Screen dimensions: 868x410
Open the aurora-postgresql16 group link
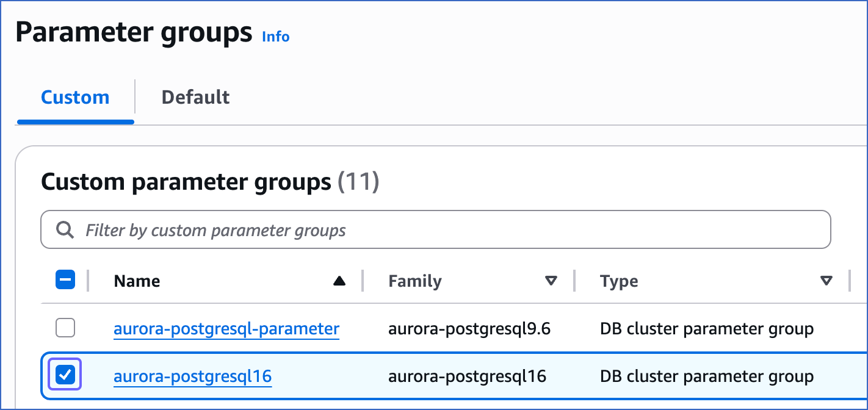(192, 376)
